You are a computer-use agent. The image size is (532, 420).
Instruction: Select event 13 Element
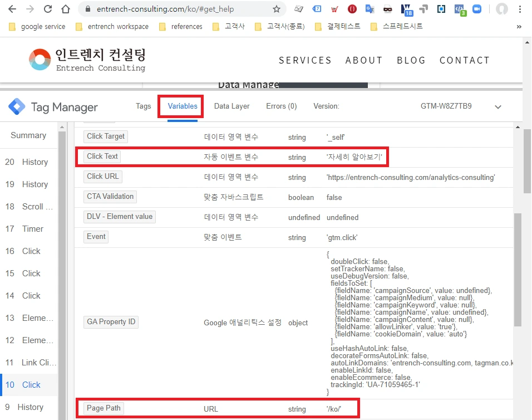tap(28, 318)
